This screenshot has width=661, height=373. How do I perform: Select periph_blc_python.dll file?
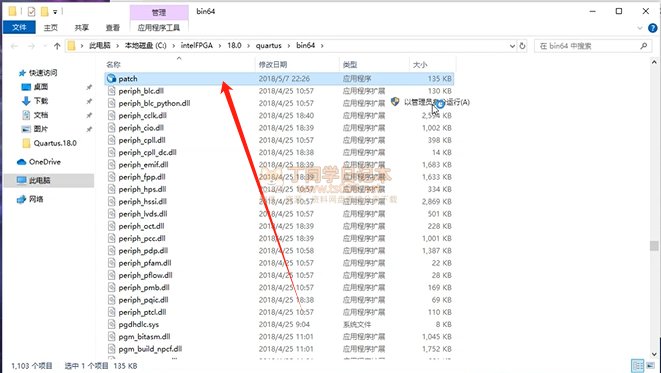154,103
